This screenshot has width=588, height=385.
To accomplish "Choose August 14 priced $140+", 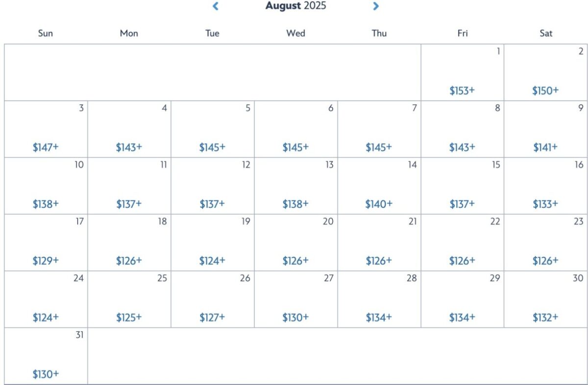I will (379, 186).
